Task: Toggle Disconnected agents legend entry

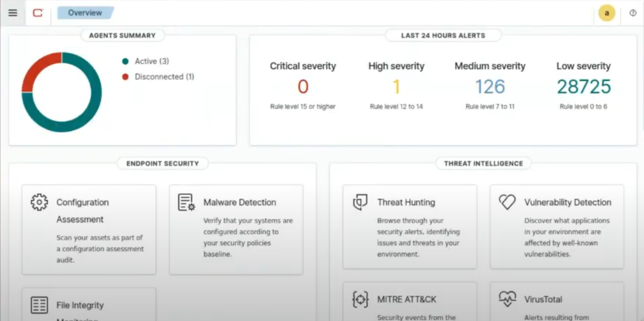Action: (x=164, y=76)
